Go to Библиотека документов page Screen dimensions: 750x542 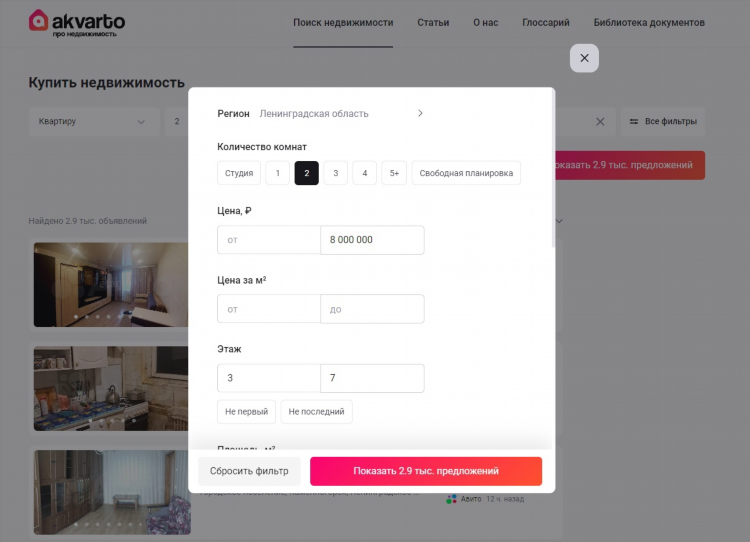[649, 22]
